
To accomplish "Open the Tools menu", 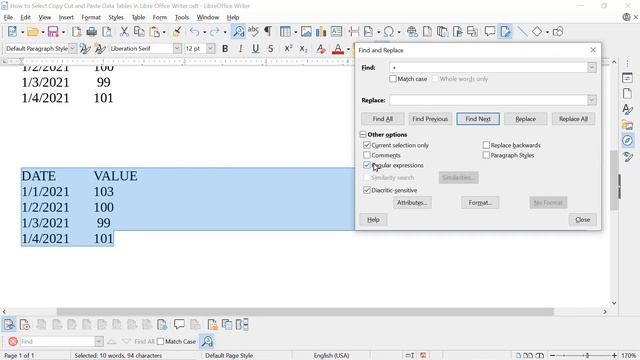I will point(182,17).
